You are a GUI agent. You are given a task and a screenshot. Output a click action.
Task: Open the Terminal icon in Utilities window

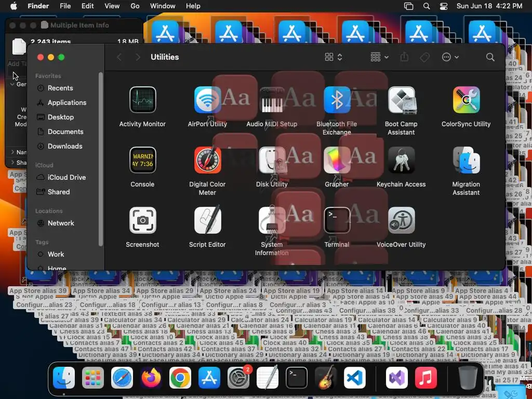337,220
